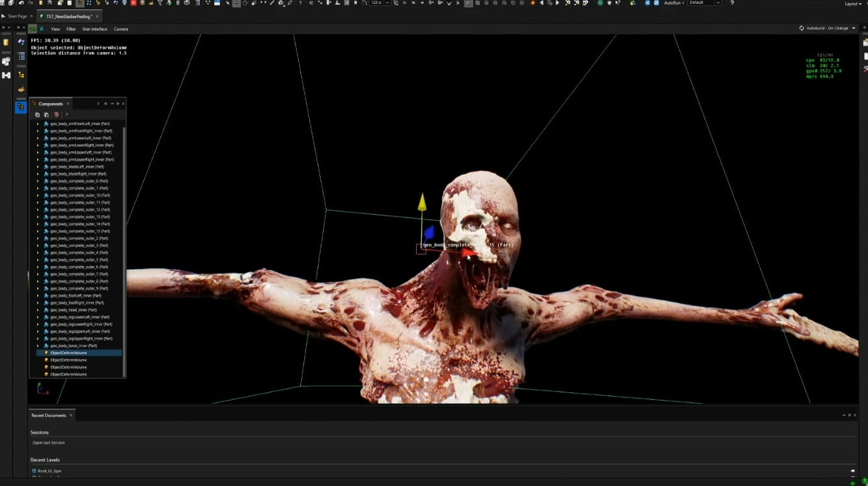Viewport: 868px width, 486px height.
Task: Click the yellow document icon in left sidebar
Action: [6, 42]
